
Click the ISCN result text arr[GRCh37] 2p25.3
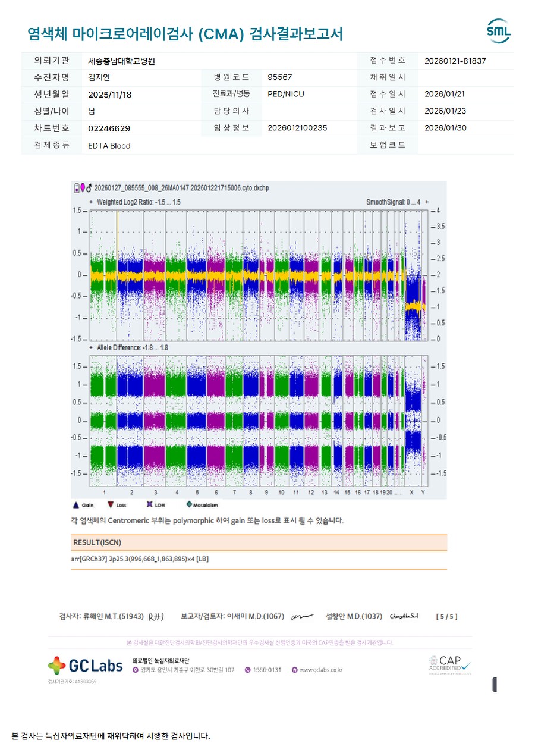[x=140, y=559]
